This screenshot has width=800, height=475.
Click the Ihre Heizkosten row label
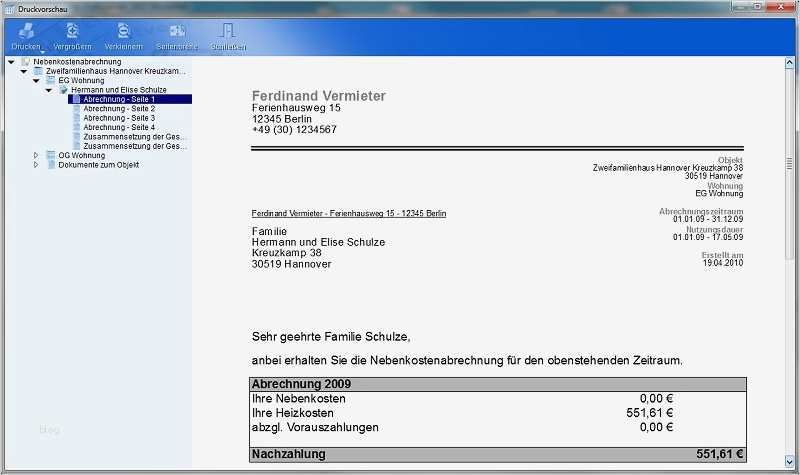tap(292, 413)
